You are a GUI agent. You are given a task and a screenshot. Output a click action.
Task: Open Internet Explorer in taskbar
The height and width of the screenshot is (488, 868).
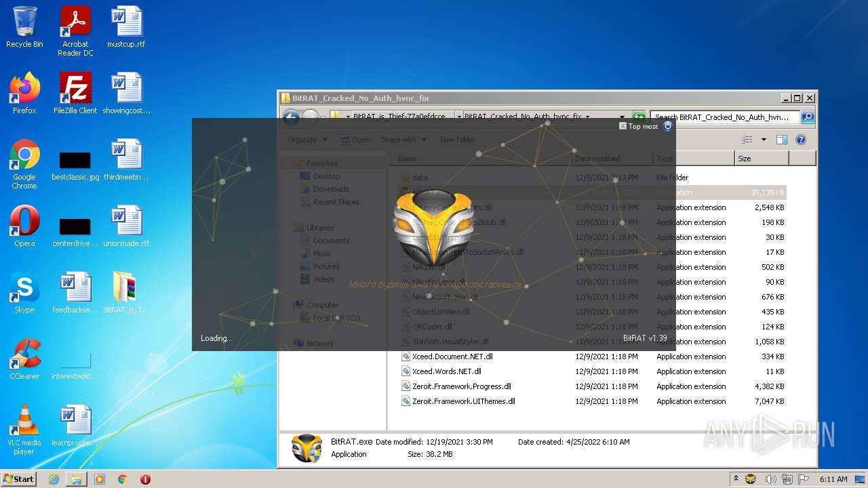click(54, 479)
